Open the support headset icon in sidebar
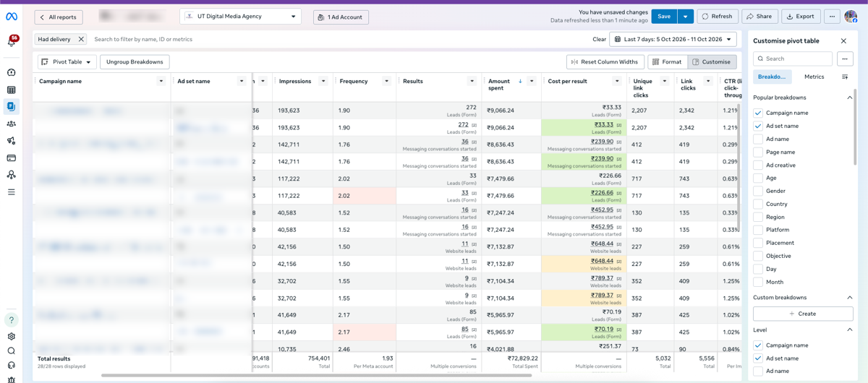The width and height of the screenshot is (868, 383). (x=11, y=365)
